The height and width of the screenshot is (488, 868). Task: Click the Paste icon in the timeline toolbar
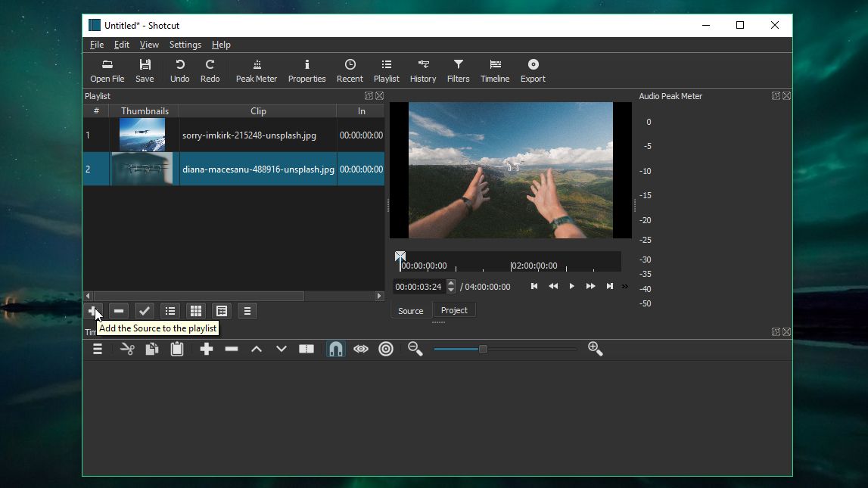tap(177, 349)
